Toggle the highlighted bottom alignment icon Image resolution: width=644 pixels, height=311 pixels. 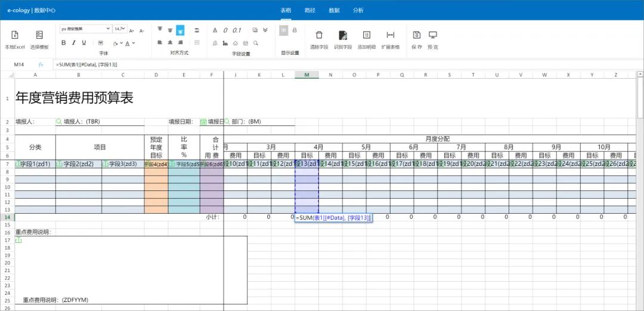point(180,30)
